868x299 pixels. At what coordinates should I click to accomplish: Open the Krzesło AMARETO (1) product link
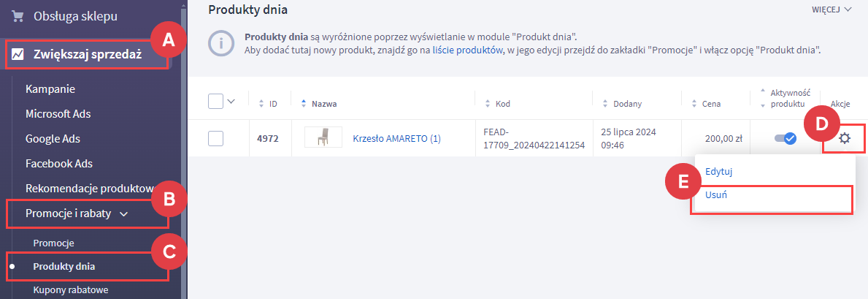(396, 138)
